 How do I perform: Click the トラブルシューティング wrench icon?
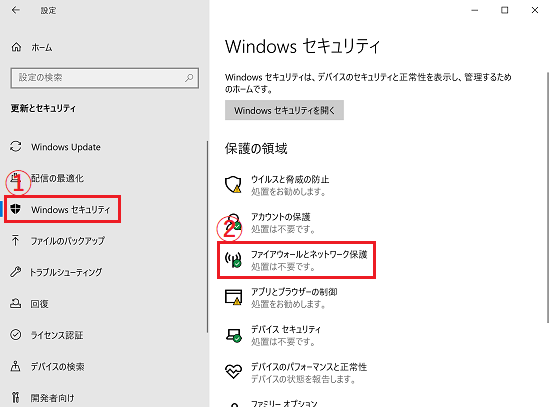click(x=15, y=272)
